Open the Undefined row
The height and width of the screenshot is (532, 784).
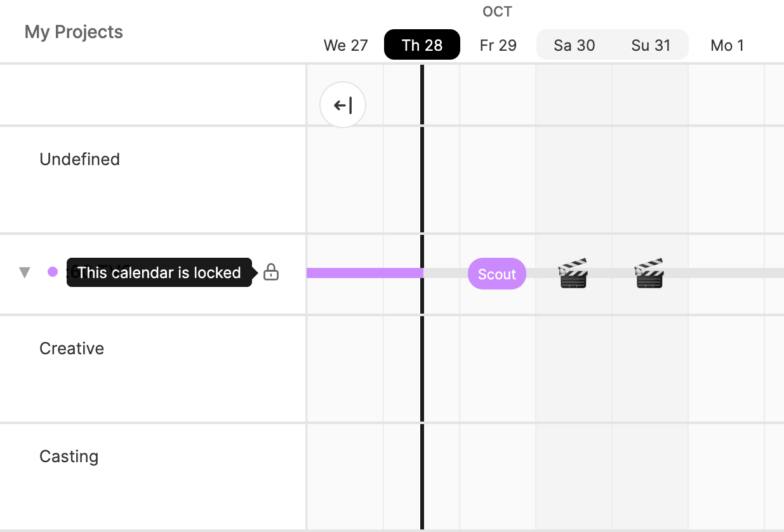[80, 159]
